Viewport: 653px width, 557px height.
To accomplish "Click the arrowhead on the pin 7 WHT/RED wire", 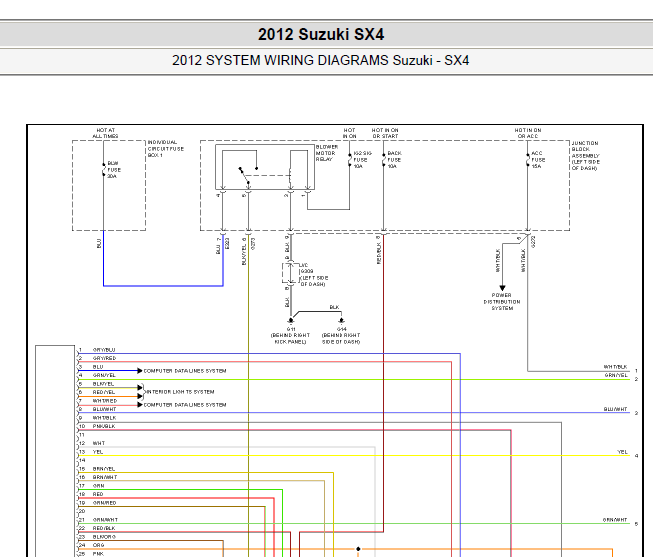I will [140, 405].
